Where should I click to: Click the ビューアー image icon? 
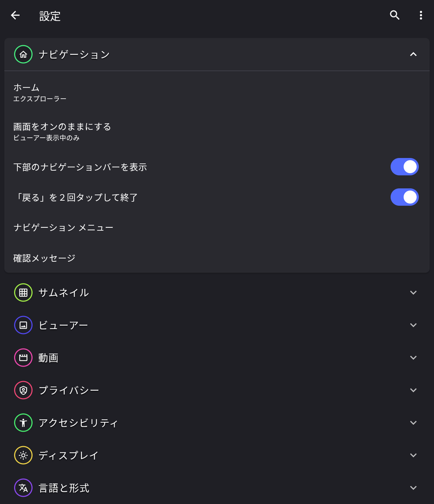click(23, 325)
